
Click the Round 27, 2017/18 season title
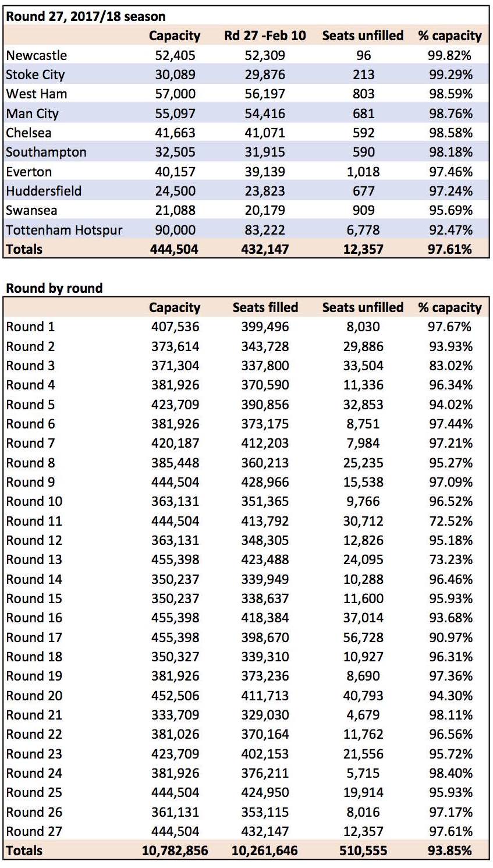click(x=86, y=16)
